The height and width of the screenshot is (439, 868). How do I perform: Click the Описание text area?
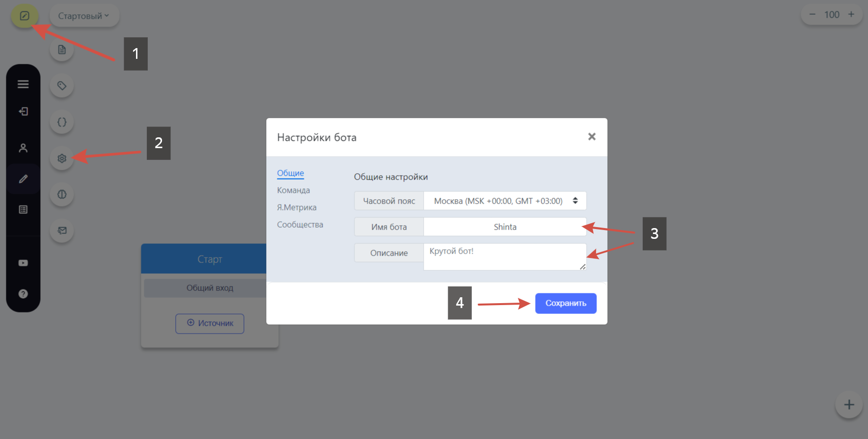pos(505,257)
